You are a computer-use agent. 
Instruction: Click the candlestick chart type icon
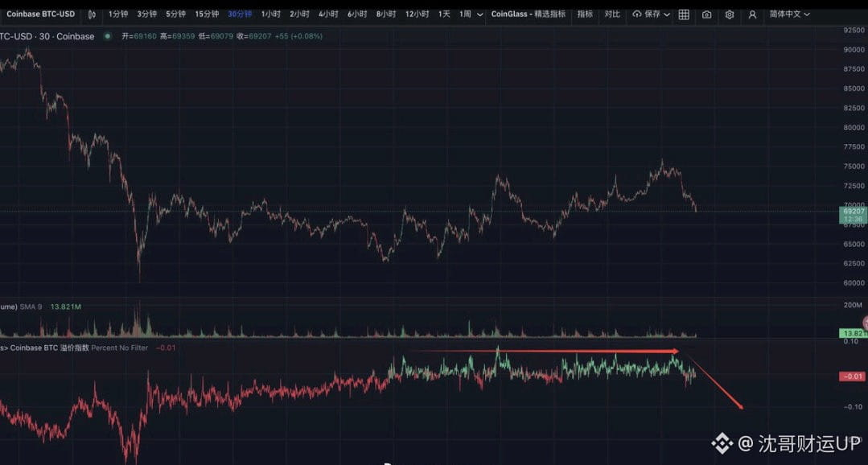92,14
